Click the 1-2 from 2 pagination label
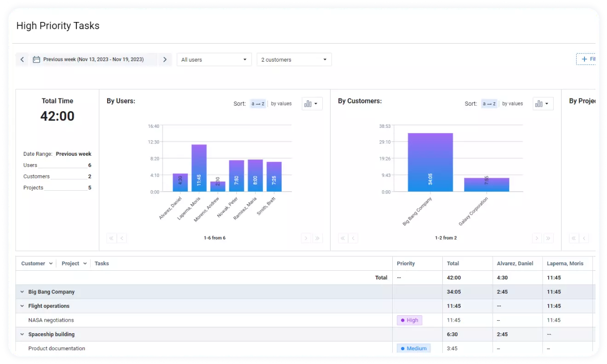 pos(446,238)
